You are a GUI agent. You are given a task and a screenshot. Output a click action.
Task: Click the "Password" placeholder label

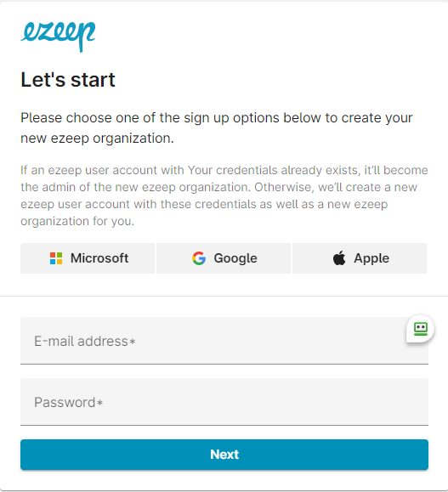click(65, 403)
